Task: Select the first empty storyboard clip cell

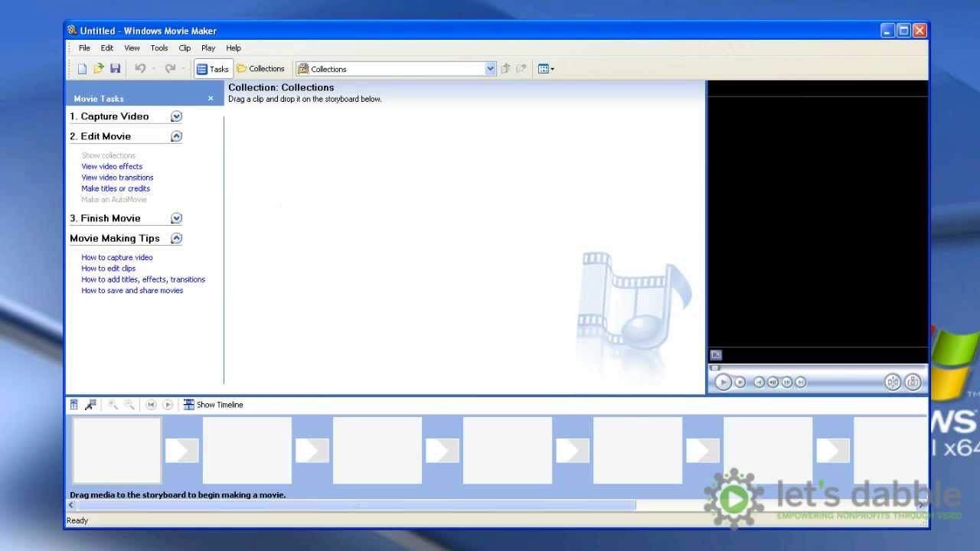Action: pyautogui.click(x=116, y=450)
